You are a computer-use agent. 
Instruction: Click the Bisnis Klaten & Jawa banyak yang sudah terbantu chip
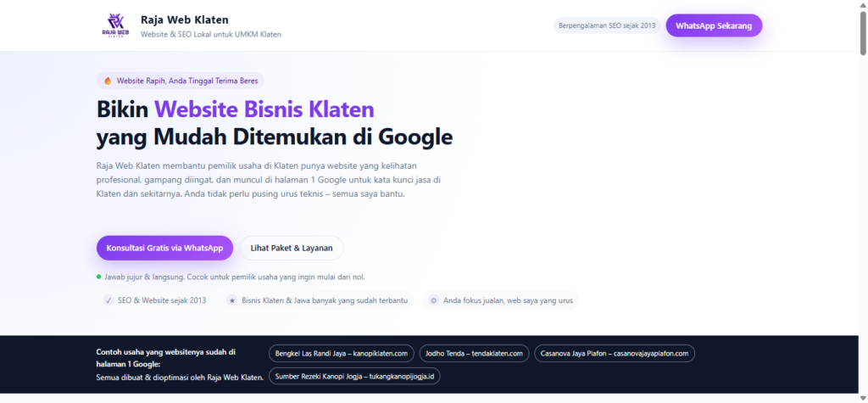[x=319, y=300]
